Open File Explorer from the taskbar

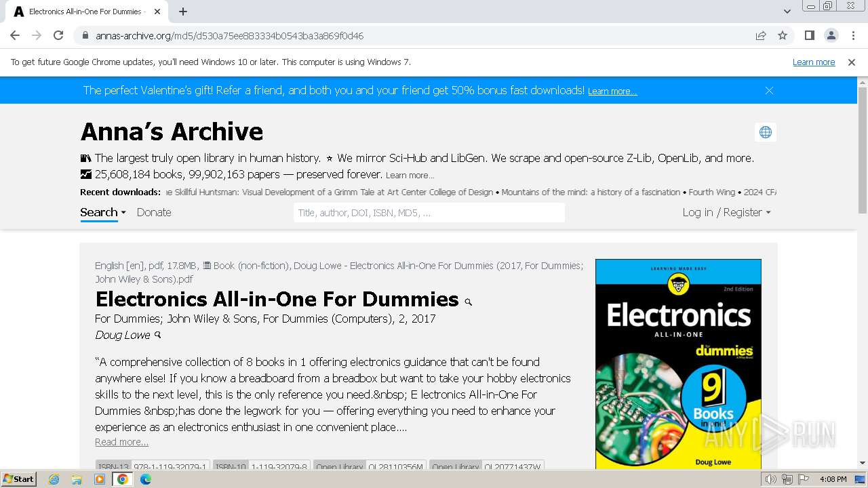click(77, 479)
